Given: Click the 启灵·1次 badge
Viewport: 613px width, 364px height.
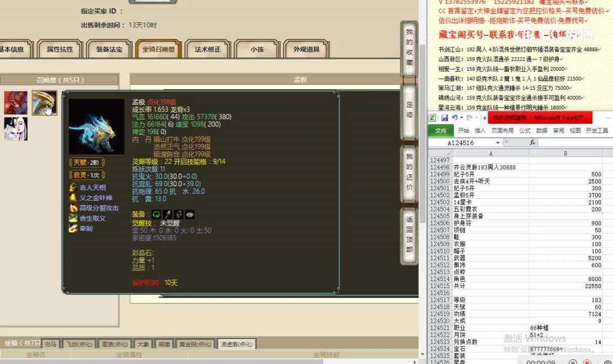Looking at the screenshot, I should [x=86, y=175].
